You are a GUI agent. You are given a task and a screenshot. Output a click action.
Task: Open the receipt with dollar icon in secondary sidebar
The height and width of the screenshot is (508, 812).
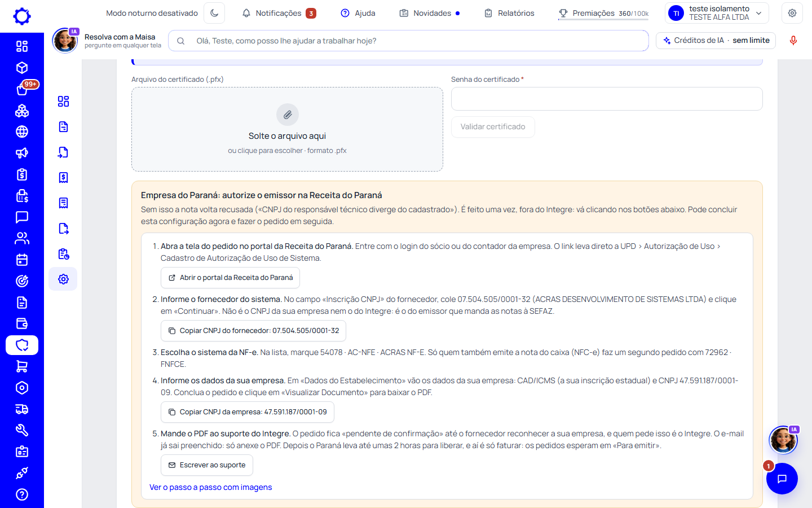point(63,177)
